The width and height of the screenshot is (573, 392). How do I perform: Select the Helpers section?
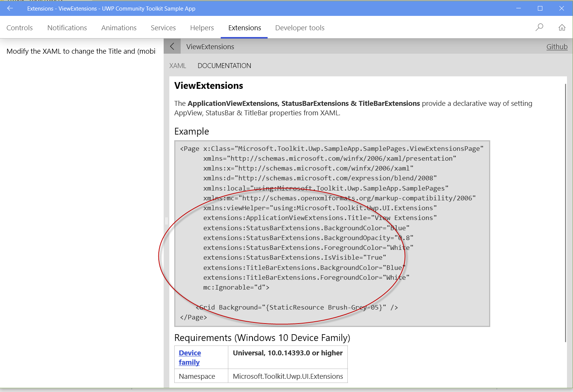202,28
